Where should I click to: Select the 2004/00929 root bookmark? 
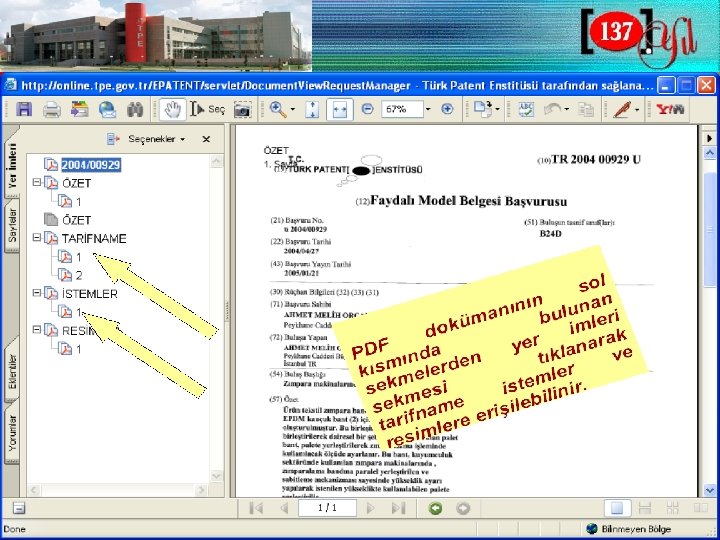[91, 164]
